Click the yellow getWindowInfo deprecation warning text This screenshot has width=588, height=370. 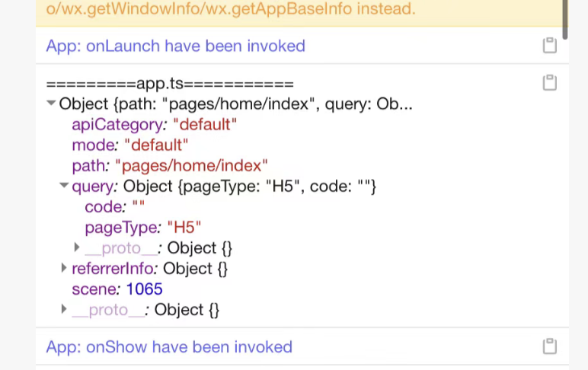(231, 8)
